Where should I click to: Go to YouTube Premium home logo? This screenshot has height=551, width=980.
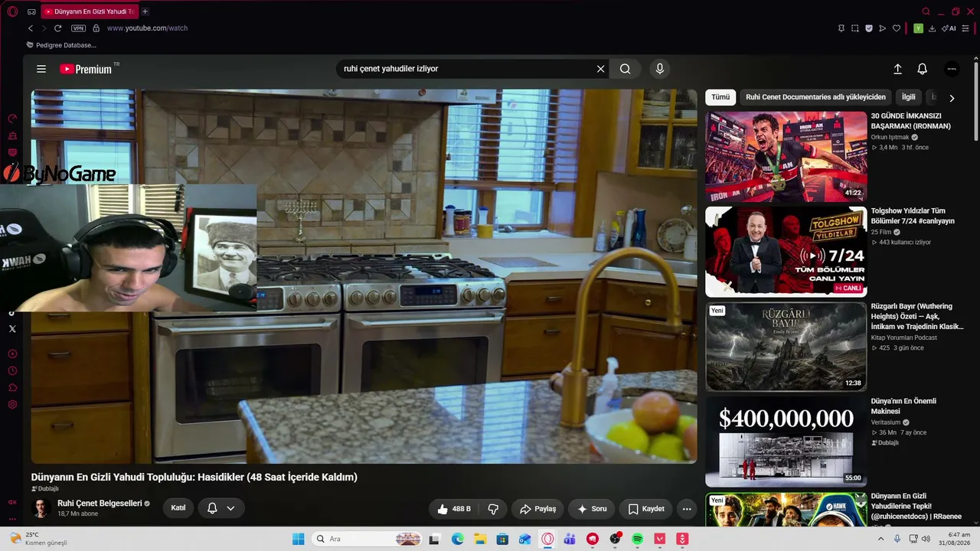(86, 69)
